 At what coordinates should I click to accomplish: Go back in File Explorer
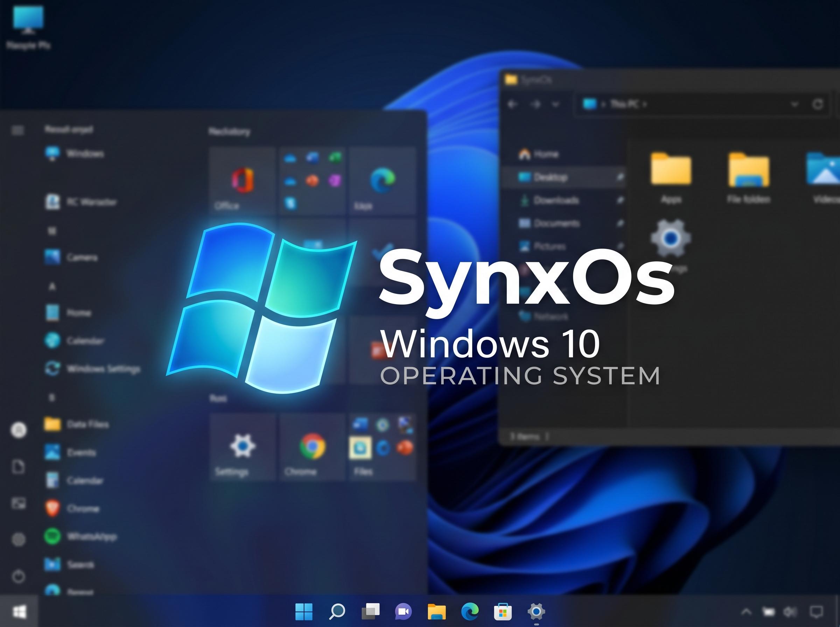(513, 104)
